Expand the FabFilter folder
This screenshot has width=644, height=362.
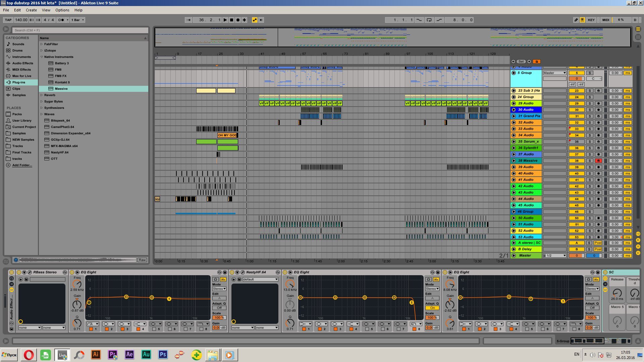42,44
